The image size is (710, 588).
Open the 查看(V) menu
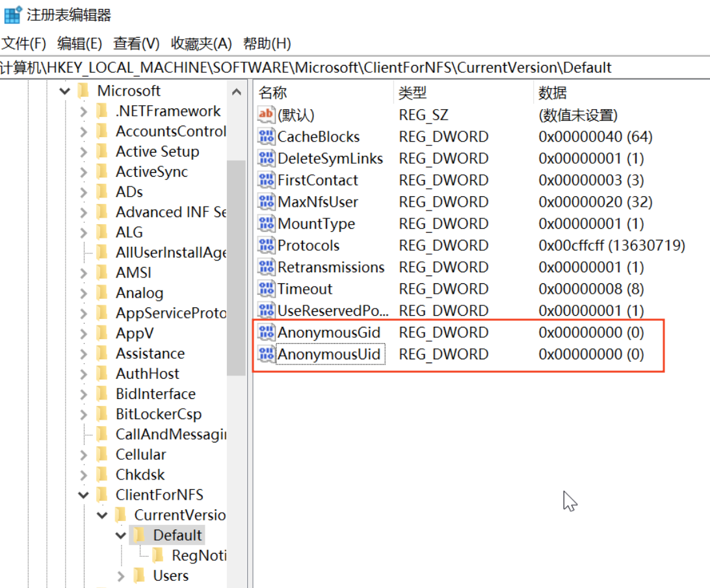point(136,44)
